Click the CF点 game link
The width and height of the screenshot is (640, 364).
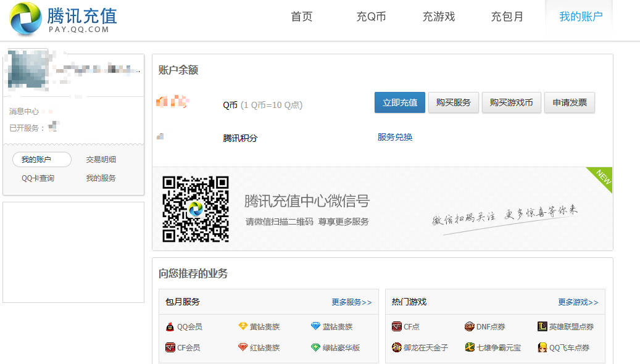point(412,326)
